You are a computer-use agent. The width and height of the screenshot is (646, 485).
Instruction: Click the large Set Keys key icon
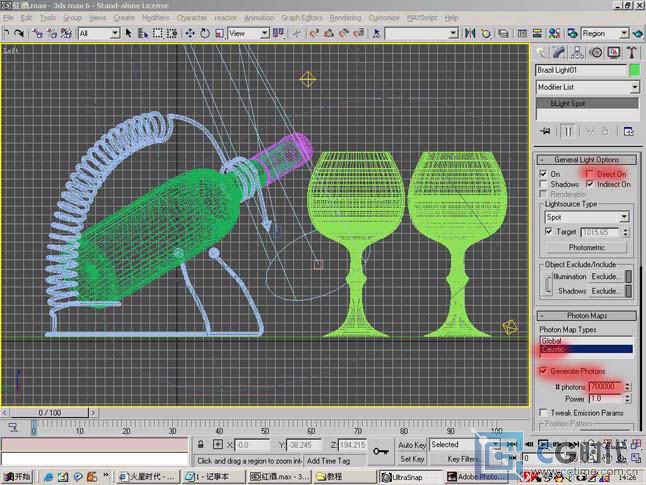click(381, 451)
